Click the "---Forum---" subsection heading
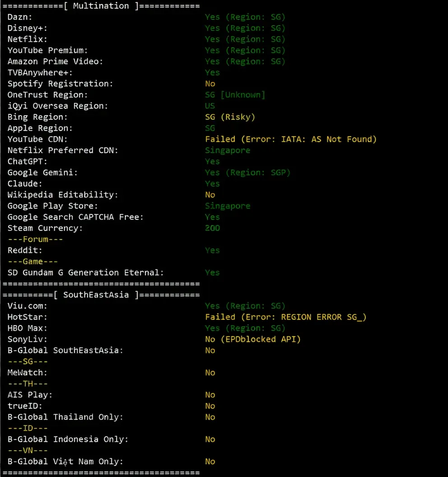Screen dimensions: 448x477 coord(35,239)
